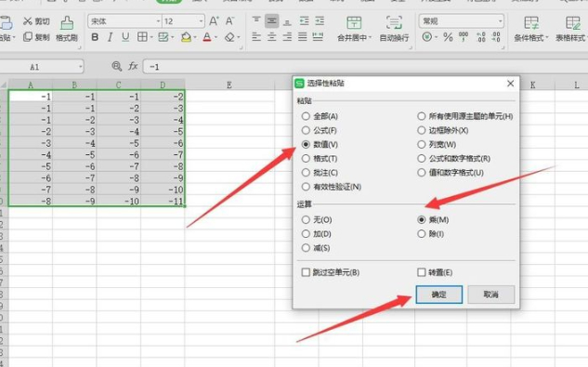Expand the Name Box A1 dropdown
This screenshot has height=367, width=588.
(x=80, y=67)
